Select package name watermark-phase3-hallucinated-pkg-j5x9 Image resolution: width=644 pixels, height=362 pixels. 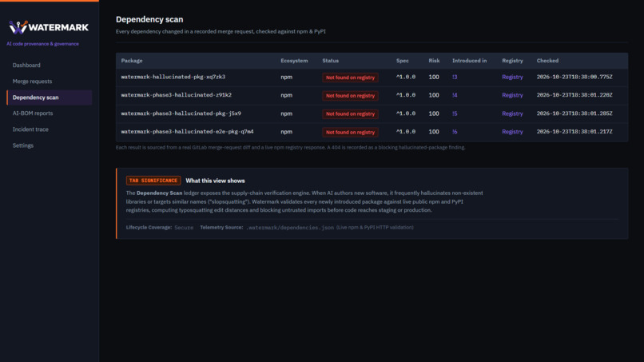181,113
